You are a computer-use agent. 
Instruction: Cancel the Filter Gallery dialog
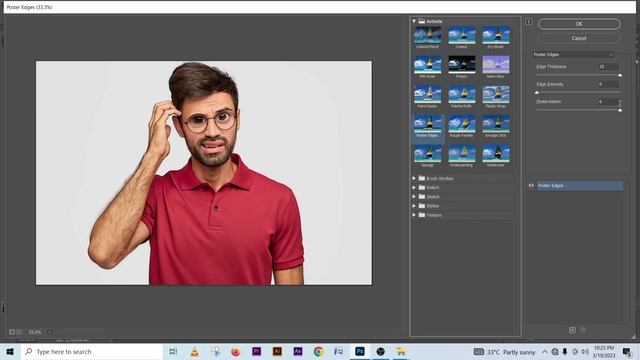tap(579, 38)
